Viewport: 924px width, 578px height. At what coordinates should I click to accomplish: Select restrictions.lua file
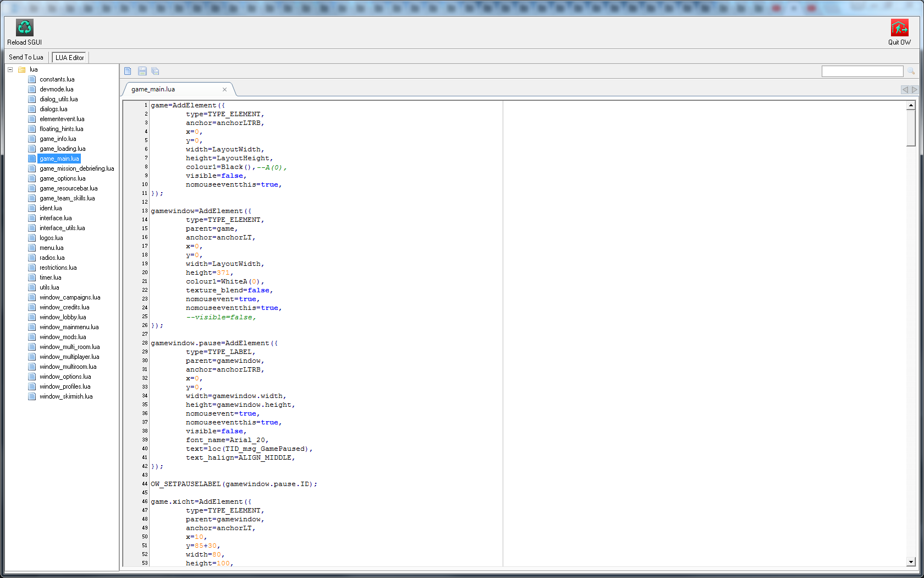click(x=58, y=268)
